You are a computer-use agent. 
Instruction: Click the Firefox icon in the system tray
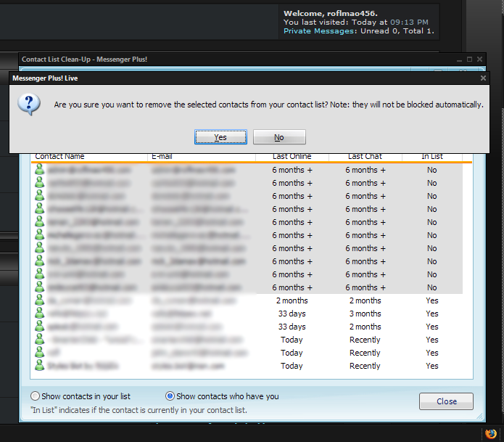(x=490, y=433)
